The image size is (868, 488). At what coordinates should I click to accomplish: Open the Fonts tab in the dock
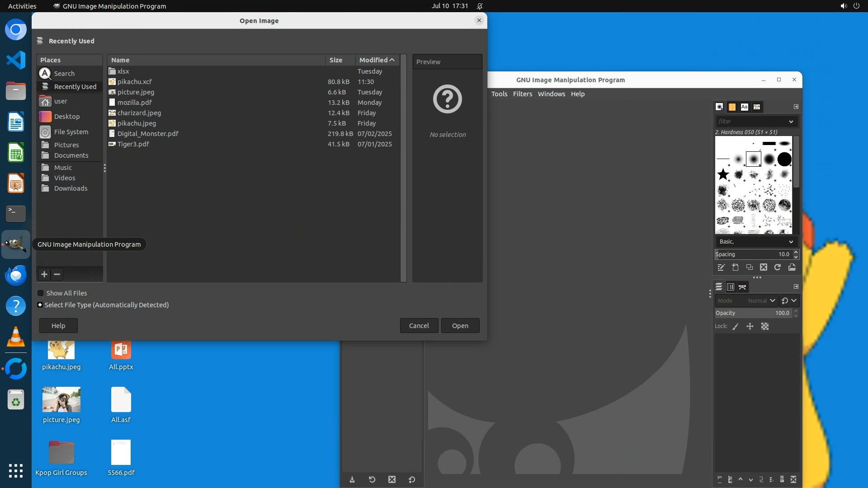click(x=744, y=107)
